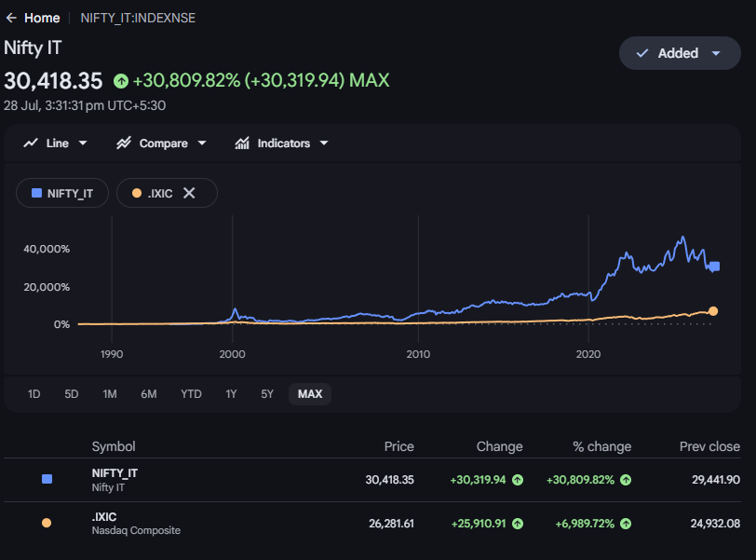Click the Price column header
756x560 pixels.
click(x=398, y=446)
